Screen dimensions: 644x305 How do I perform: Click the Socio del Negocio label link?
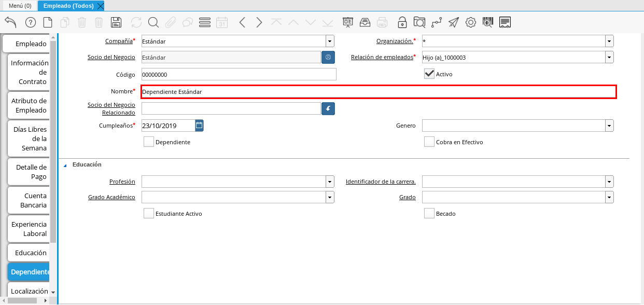coord(111,58)
